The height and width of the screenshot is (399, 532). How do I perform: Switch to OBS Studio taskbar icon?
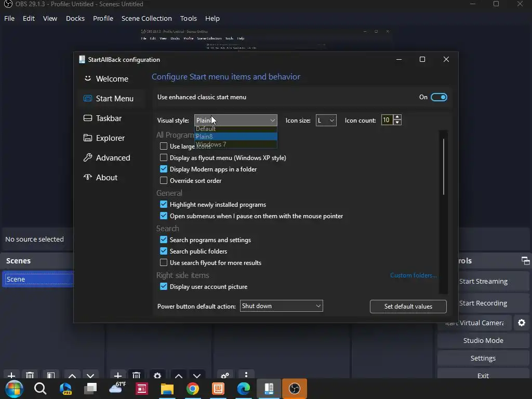294,389
